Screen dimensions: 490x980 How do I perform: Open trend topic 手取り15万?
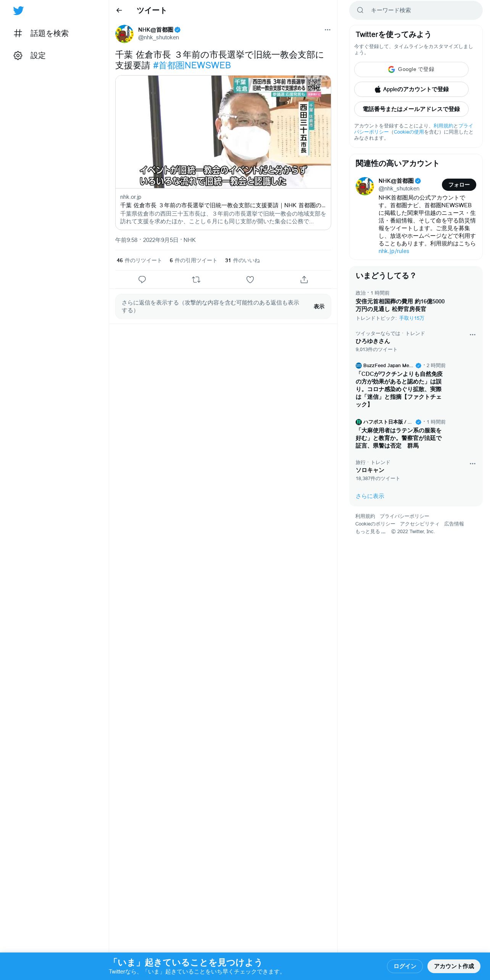click(412, 318)
